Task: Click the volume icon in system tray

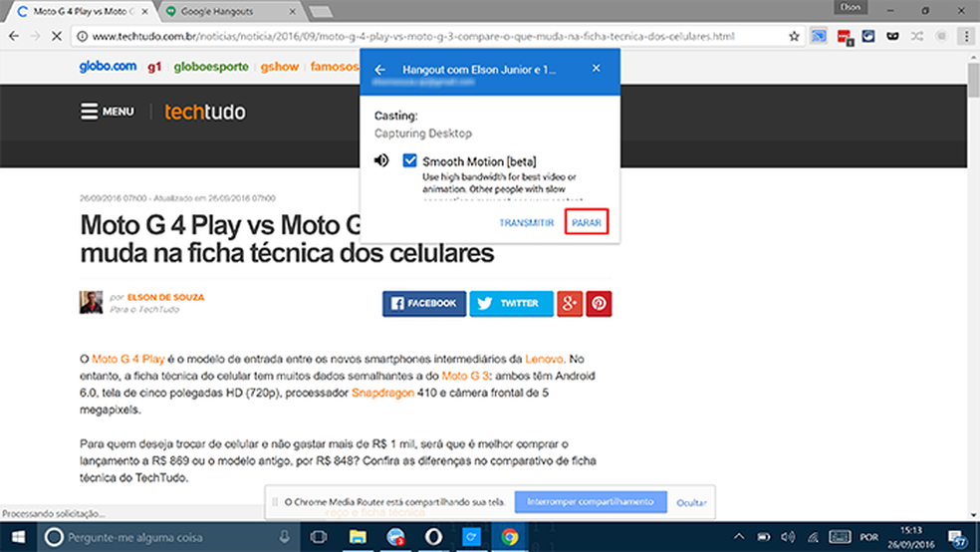Action: (x=788, y=537)
